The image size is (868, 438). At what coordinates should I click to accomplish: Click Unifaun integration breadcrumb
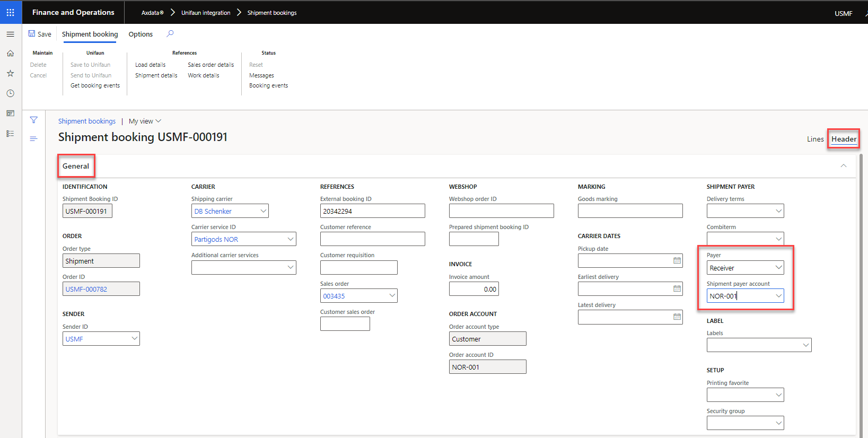coord(206,13)
